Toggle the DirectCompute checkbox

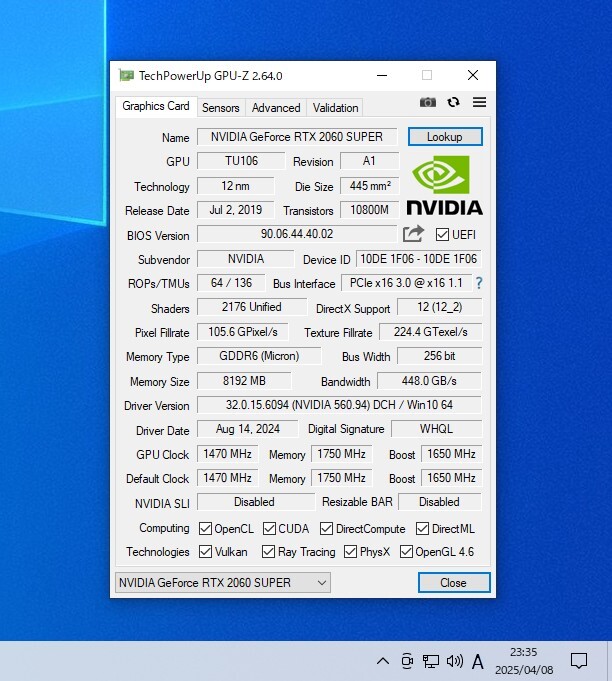click(x=327, y=529)
